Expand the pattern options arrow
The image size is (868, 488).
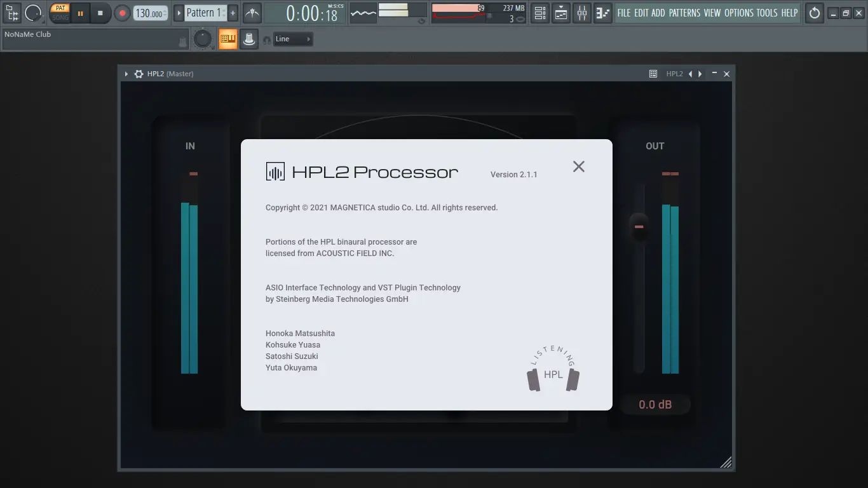(x=179, y=13)
